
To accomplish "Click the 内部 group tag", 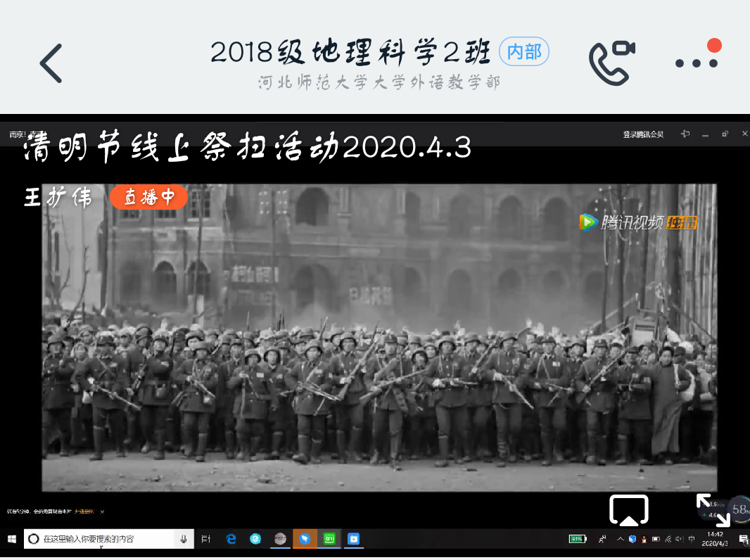I will pyautogui.click(x=523, y=52).
